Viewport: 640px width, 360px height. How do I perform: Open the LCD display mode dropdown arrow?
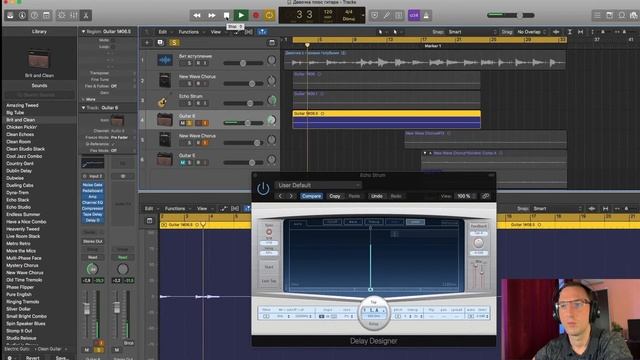(x=363, y=16)
